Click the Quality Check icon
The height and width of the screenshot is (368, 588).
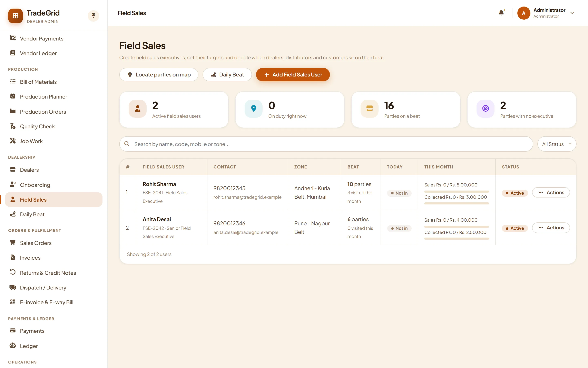pyautogui.click(x=13, y=126)
